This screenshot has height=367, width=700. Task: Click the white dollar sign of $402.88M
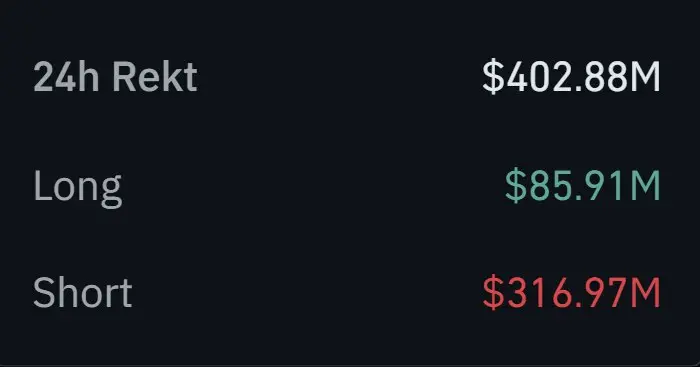tap(493, 77)
